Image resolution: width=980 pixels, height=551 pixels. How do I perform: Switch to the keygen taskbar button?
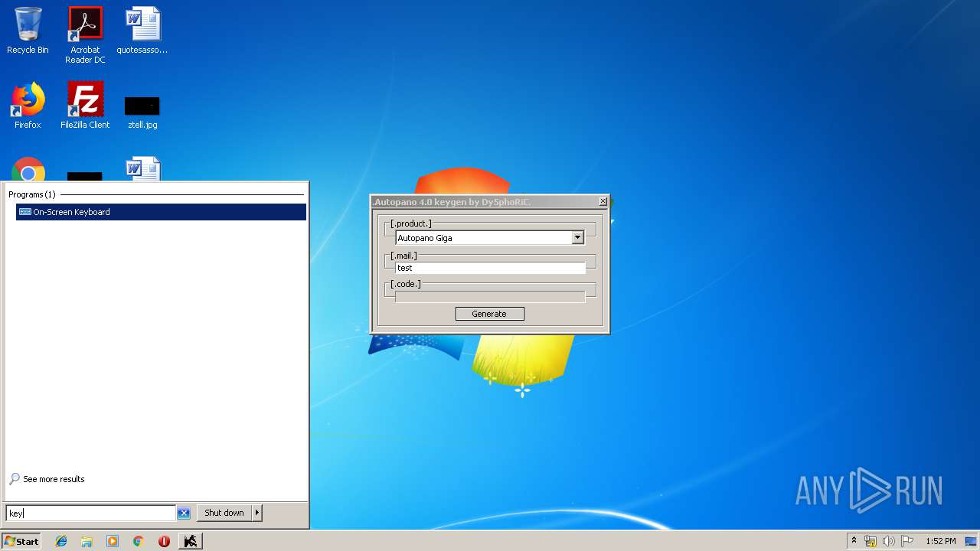coord(190,541)
